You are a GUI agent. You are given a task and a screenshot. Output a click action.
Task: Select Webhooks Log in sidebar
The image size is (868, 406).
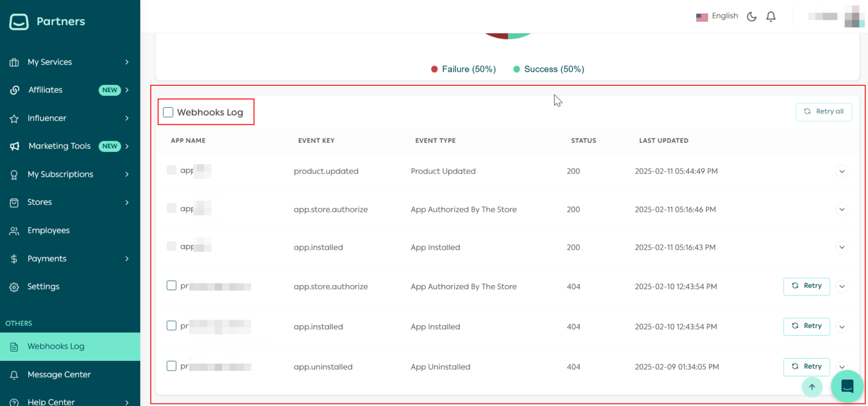[x=70, y=347]
